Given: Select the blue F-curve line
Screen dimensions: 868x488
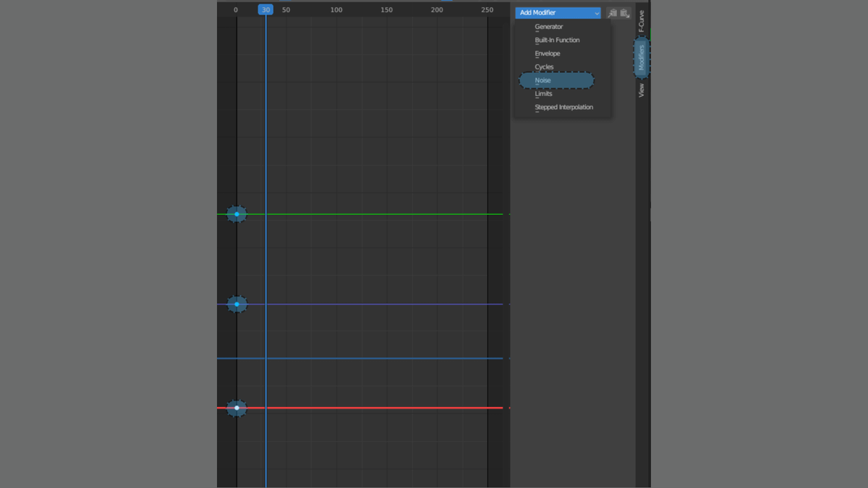Looking at the screenshot, I should click(376, 359).
